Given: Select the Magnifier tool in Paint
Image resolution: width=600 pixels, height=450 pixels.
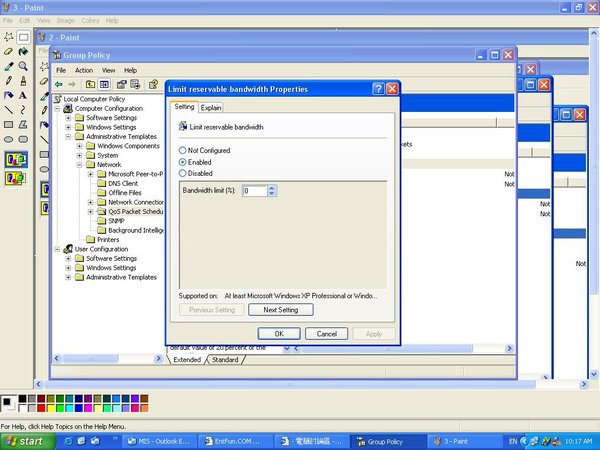Looking at the screenshot, I should [23, 66].
